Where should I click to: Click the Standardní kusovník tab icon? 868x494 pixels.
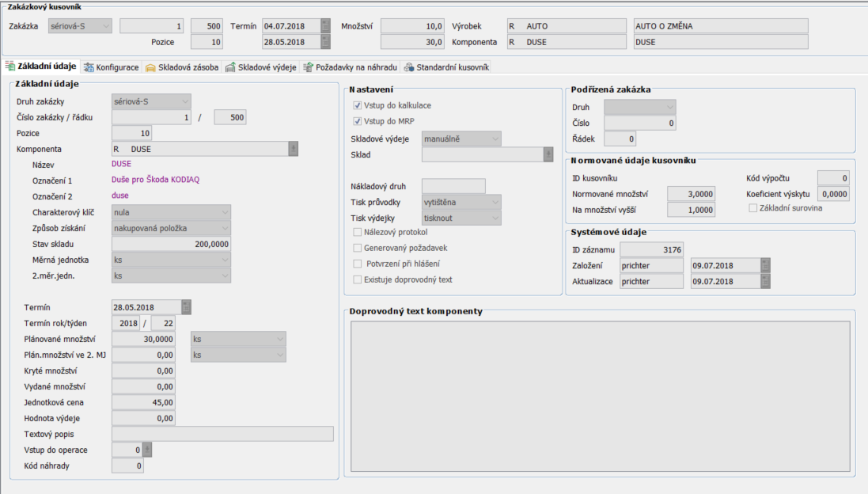click(407, 67)
